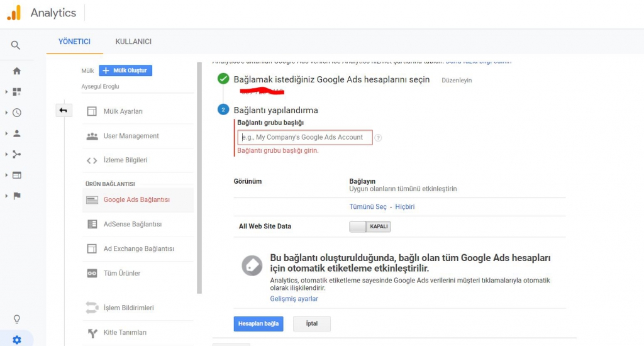The width and height of the screenshot is (644, 346).
Task: Click the Hiçbiri link
Action: (404, 207)
